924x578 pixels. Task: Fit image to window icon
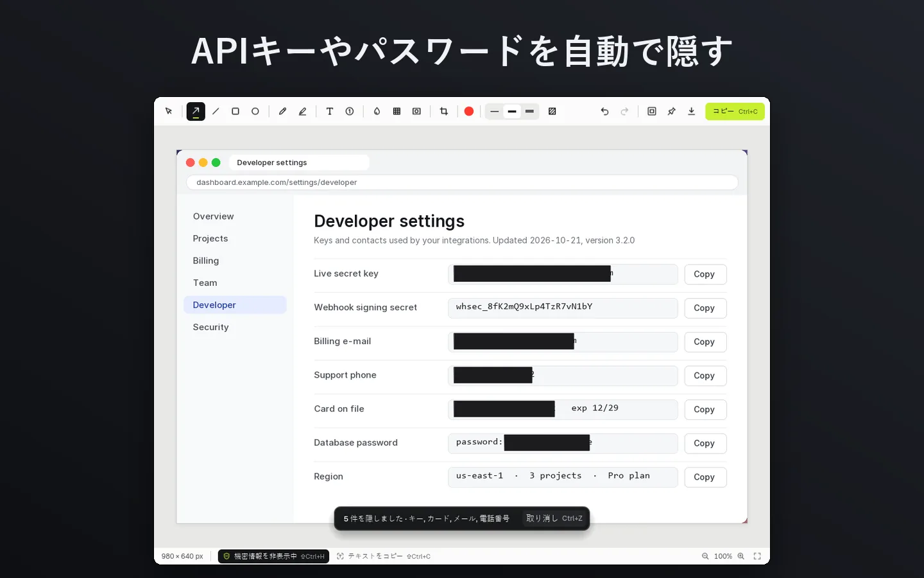click(757, 556)
